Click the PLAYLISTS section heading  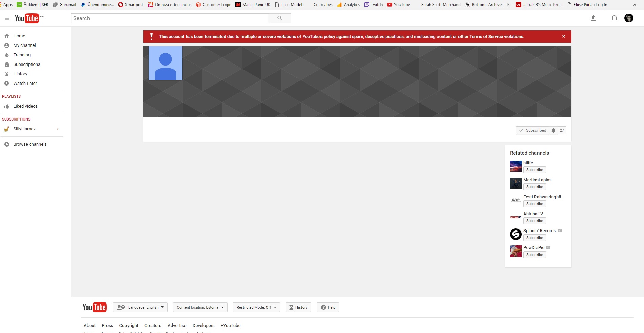pos(12,96)
